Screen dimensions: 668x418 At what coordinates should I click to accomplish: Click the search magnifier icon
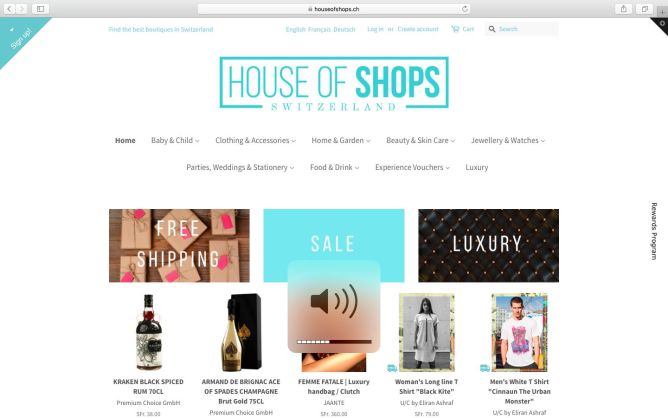pyautogui.click(x=492, y=29)
